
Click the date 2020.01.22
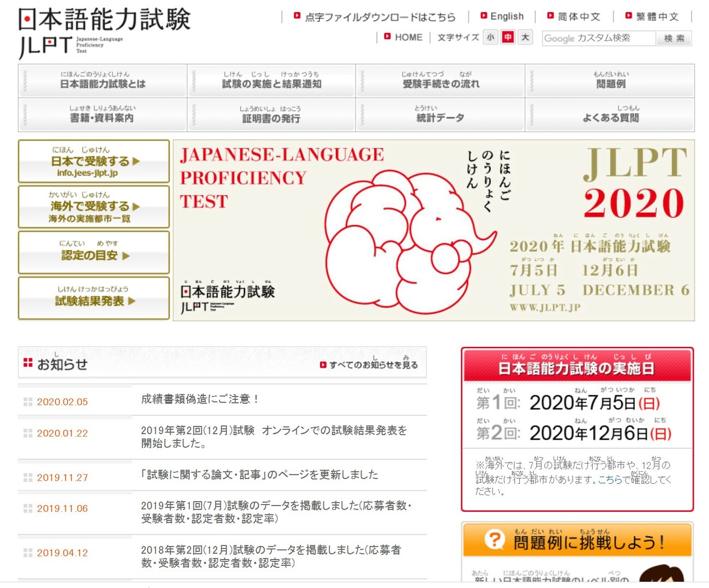click(62, 434)
